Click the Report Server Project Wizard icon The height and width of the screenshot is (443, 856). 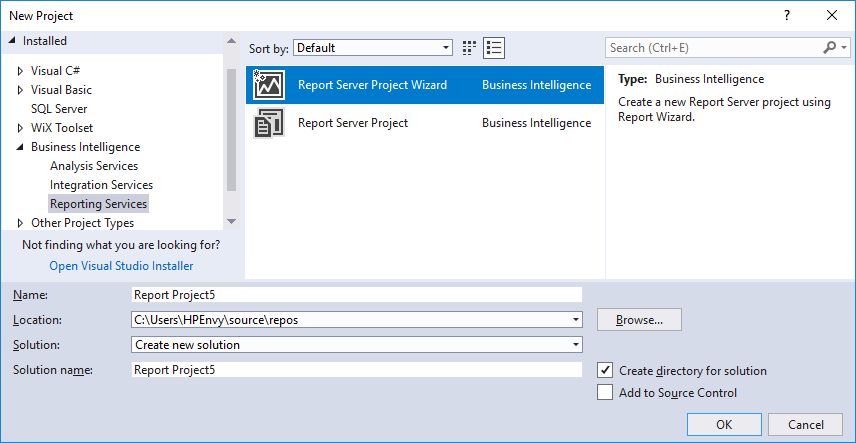pos(270,85)
